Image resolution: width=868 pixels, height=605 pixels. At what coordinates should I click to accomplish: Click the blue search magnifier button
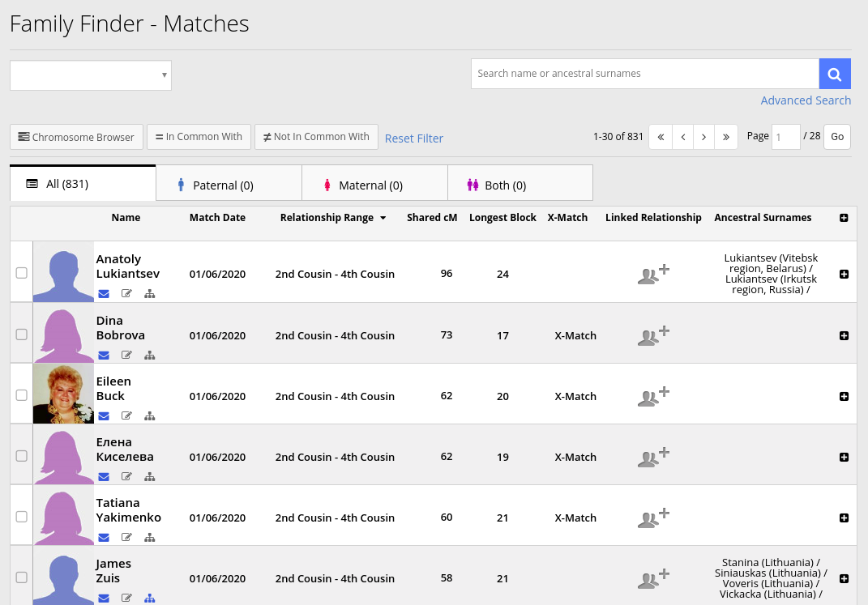(x=835, y=74)
